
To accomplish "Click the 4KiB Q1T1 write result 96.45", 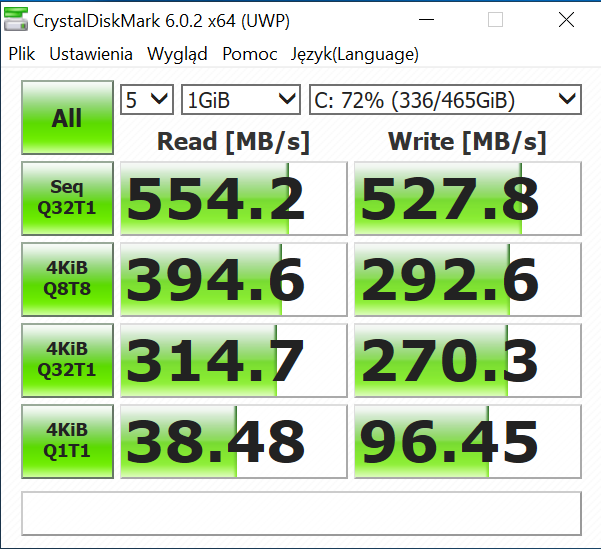I will click(x=468, y=442).
